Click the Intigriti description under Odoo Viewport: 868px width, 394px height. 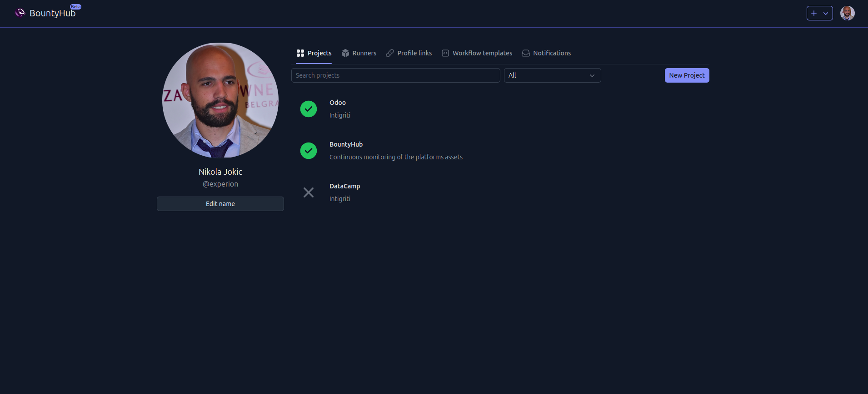click(x=340, y=115)
